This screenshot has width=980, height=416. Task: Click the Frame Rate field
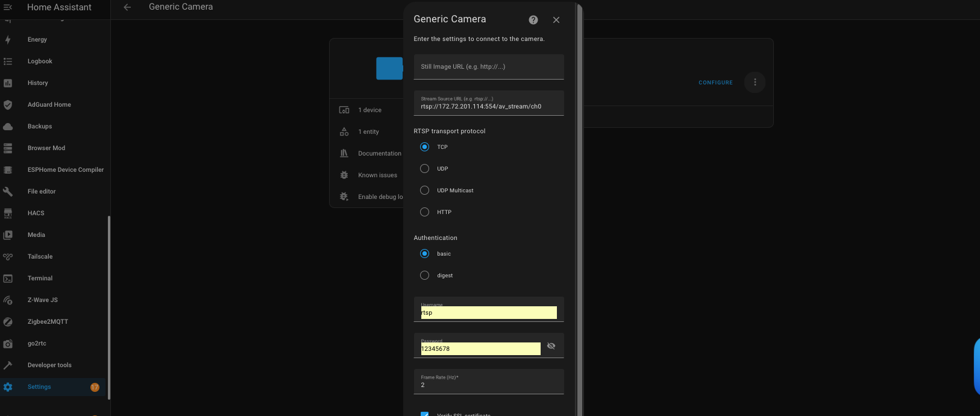(489, 382)
